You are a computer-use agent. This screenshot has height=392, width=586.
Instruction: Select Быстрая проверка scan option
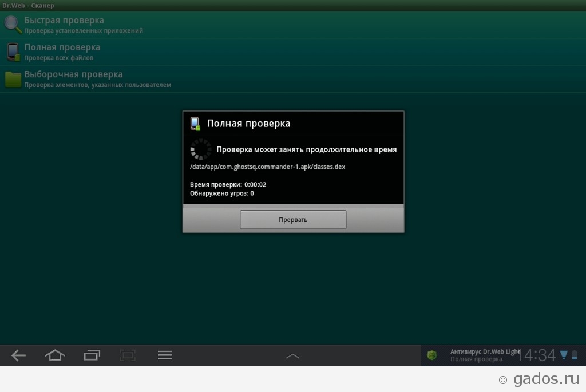click(293, 25)
